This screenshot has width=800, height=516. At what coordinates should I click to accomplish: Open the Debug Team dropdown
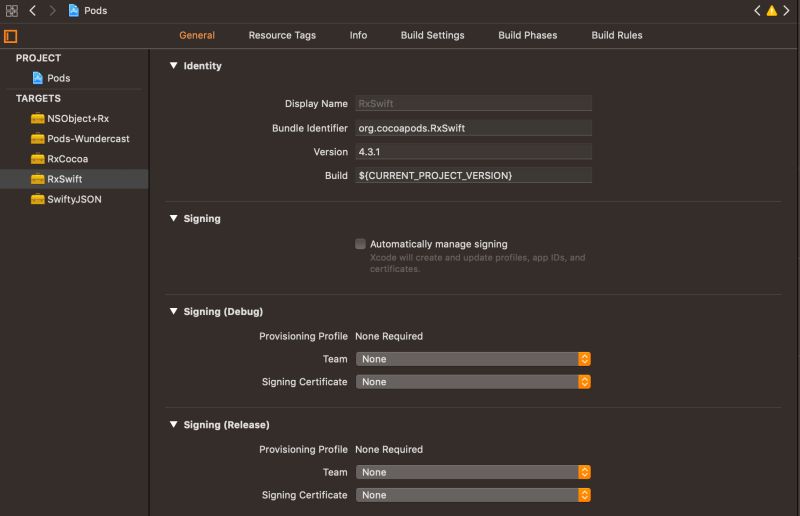coord(473,359)
